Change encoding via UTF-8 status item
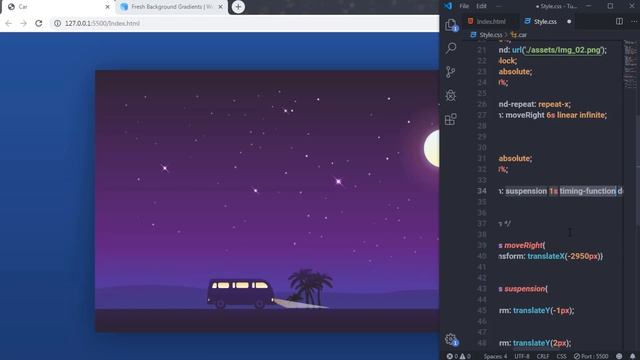This screenshot has height=360, width=640. (522, 356)
